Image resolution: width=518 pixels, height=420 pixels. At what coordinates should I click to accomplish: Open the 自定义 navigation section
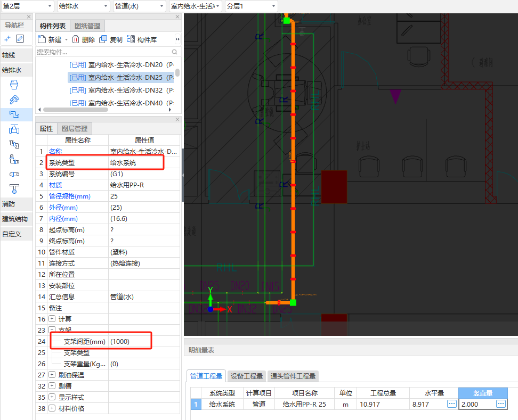pyautogui.click(x=17, y=234)
